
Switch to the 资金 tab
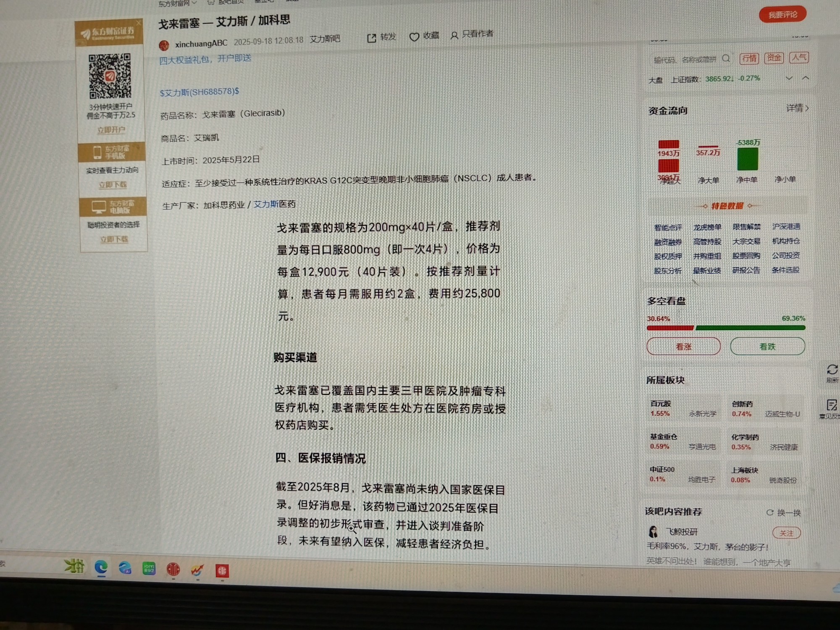(774, 58)
